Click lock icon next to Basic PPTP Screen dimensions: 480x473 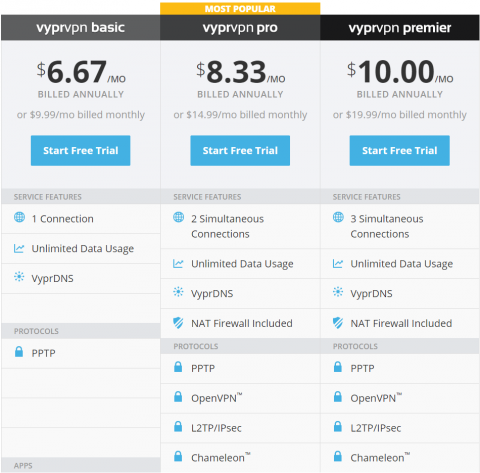19,352
